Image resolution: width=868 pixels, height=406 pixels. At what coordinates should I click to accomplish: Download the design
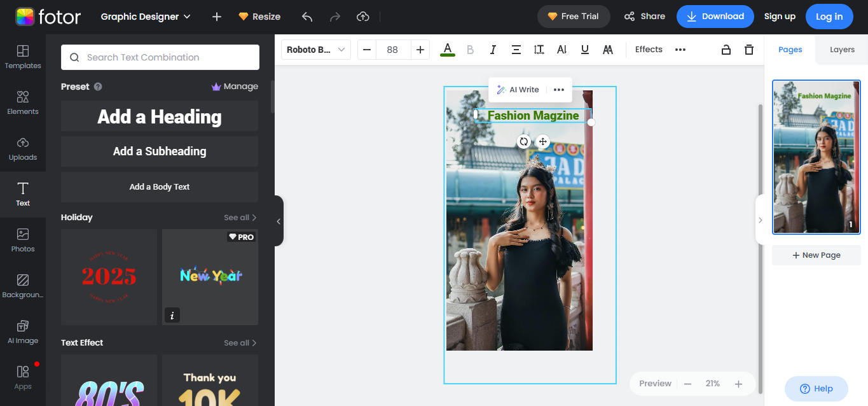[x=715, y=17]
